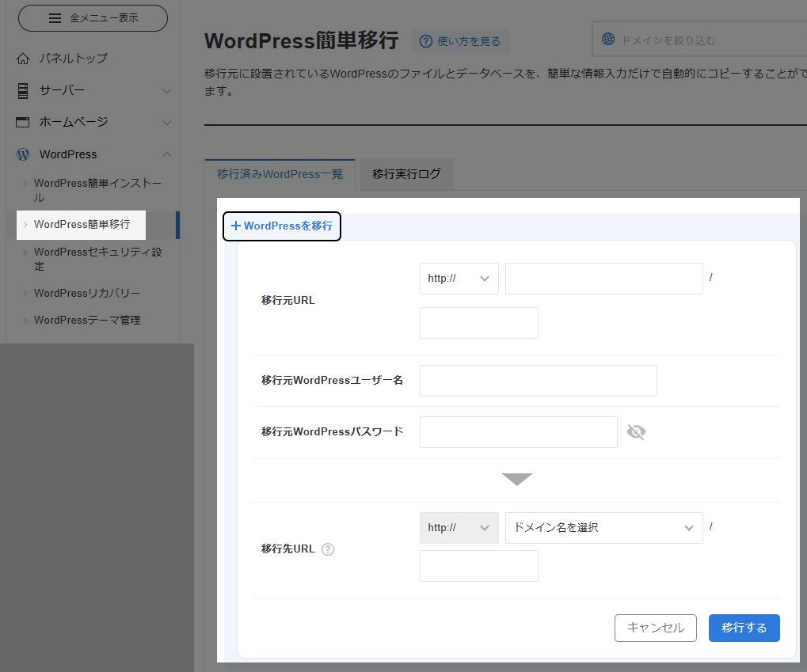Switch to the 移行実行ログ tab
Viewport: 807px width, 672px height.
(406, 174)
